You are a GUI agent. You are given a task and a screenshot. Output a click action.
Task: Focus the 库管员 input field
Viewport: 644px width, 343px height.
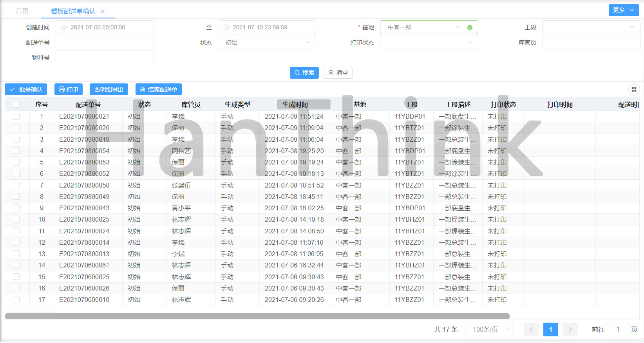[x=591, y=43]
